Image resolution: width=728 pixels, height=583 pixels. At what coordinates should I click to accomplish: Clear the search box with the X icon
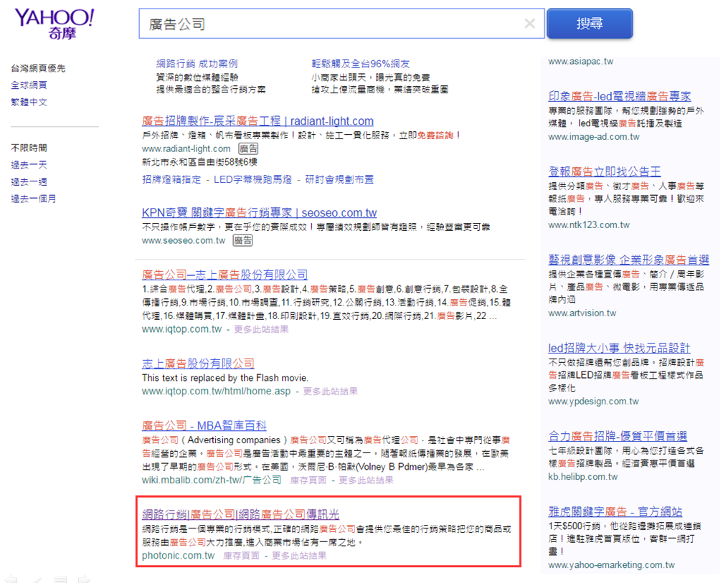click(x=530, y=23)
